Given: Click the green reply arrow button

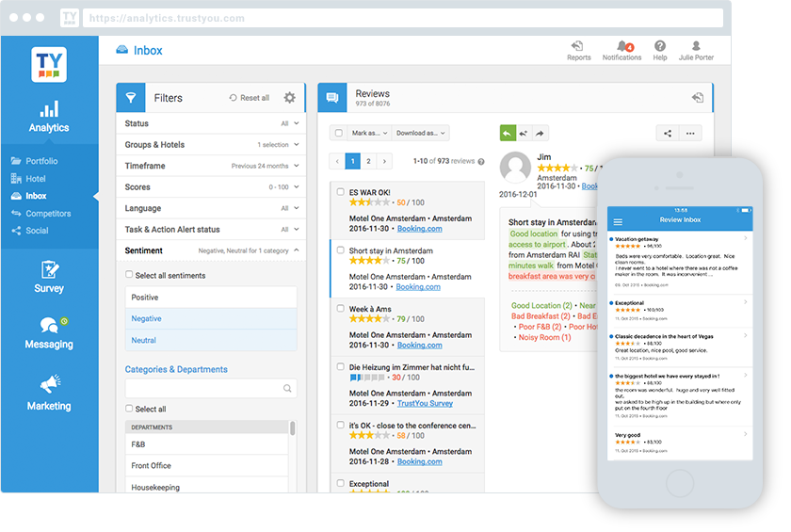Looking at the screenshot, I should (508, 134).
